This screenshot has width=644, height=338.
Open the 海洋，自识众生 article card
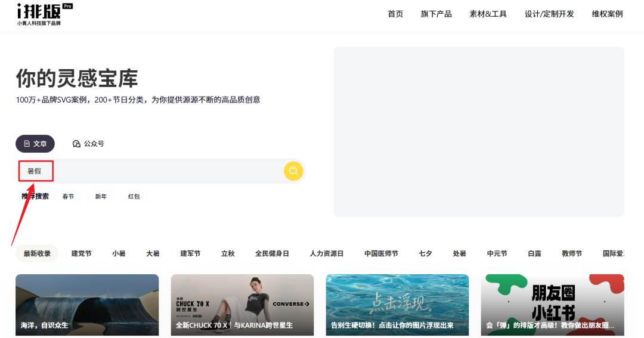(x=87, y=305)
